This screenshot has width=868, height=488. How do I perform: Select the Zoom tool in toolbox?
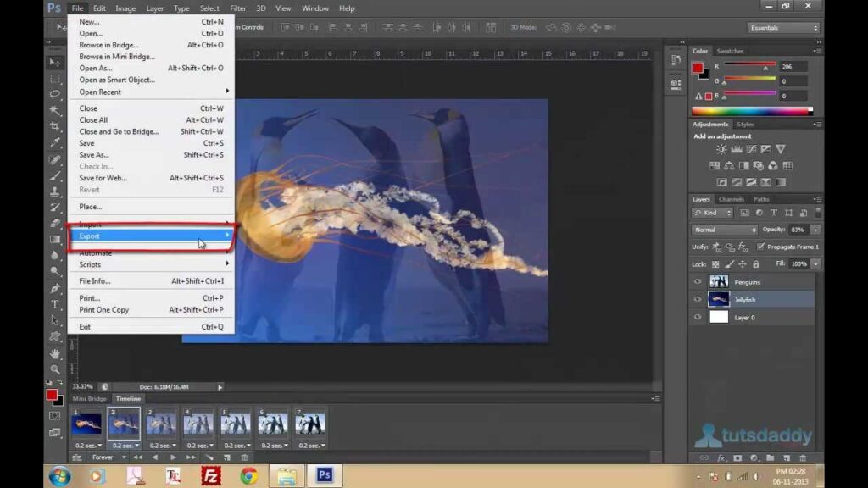(x=55, y=369)
